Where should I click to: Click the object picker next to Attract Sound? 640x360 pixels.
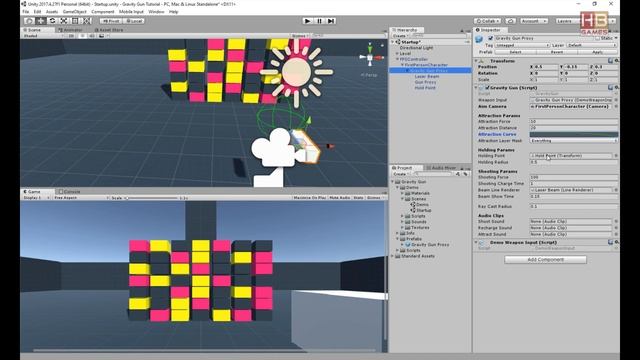[616, 234]
